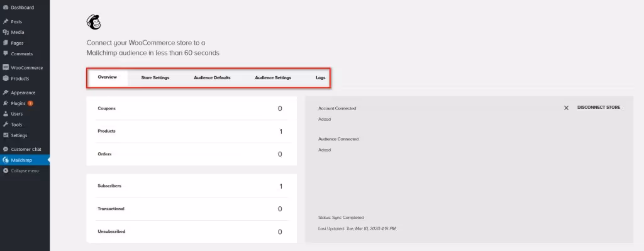
Task: Switch to the Overview tab
Action: [107, 77]
